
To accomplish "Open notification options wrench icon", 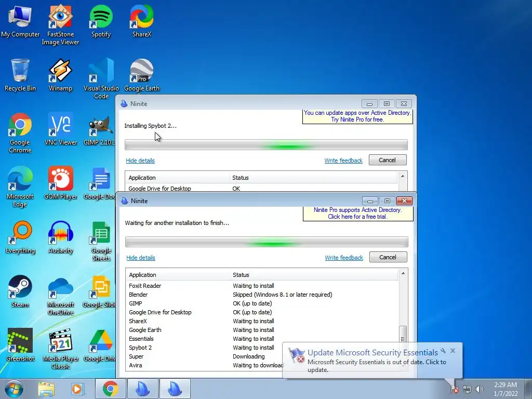I will pyautogui.click(x=443, y=351).
